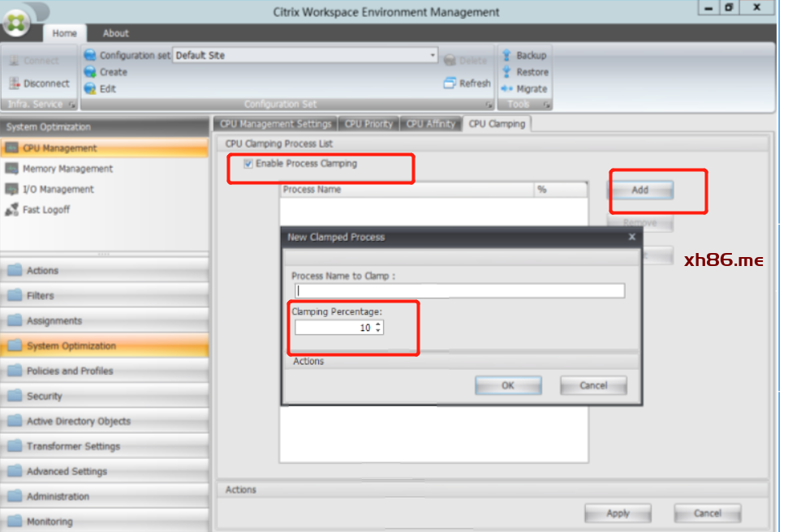Click the Process Name to Clamp field
This screenshot has width=788, height=532.
(459, 290)
